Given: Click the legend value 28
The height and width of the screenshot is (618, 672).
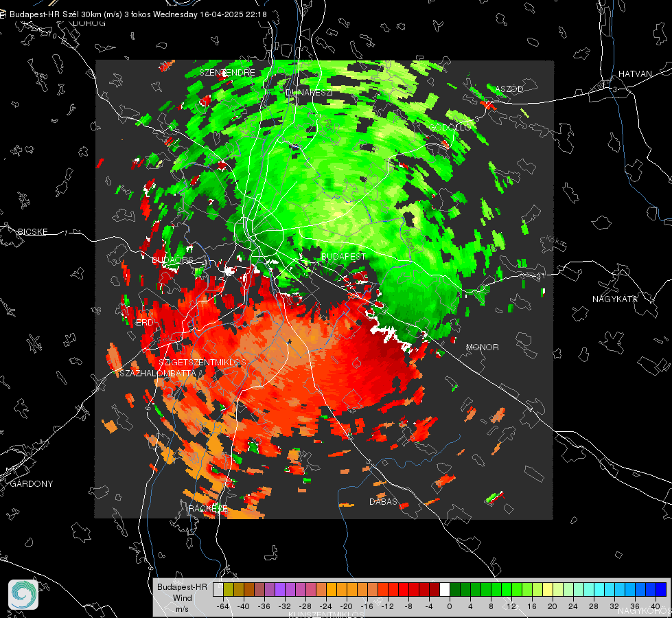Looking at the screenshot, I should 594,606.
